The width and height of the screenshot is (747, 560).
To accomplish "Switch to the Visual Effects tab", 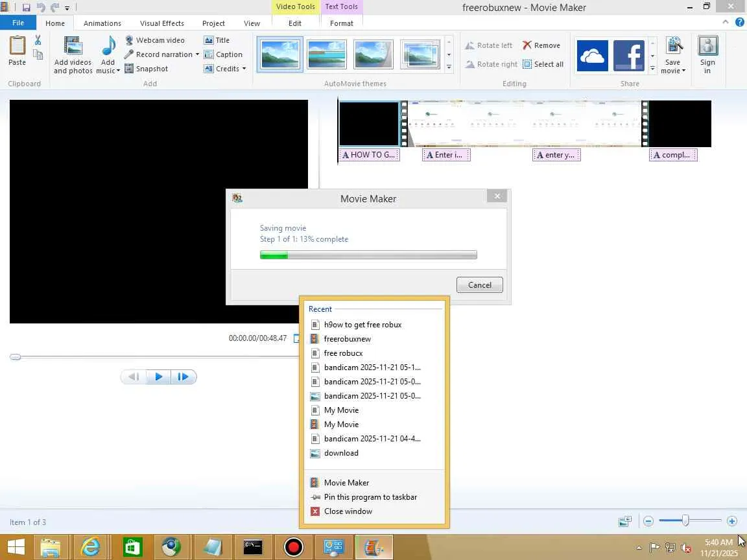I will (162, 23).
